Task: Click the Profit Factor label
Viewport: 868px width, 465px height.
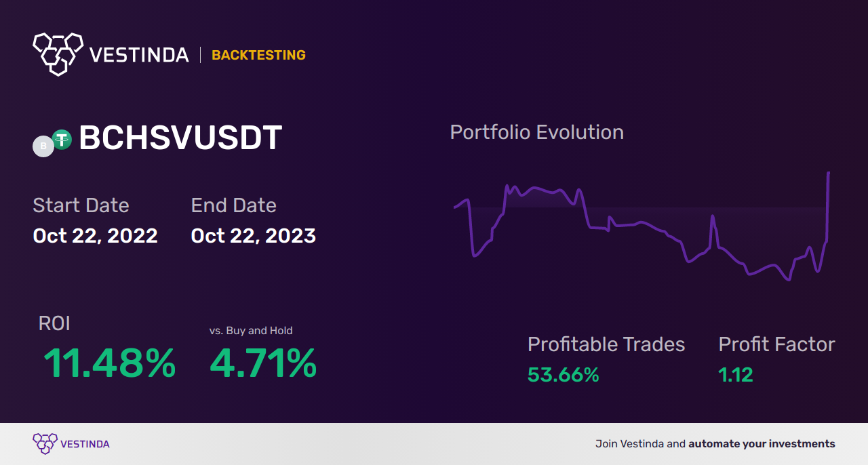Action: click(x=776, y=344)
